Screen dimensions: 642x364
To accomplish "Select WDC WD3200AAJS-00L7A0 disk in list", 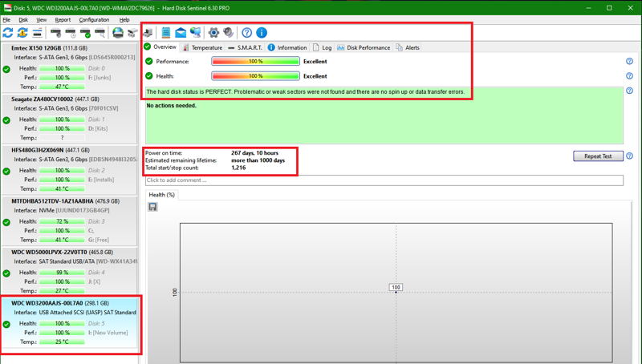I will (x=69, y=322).
